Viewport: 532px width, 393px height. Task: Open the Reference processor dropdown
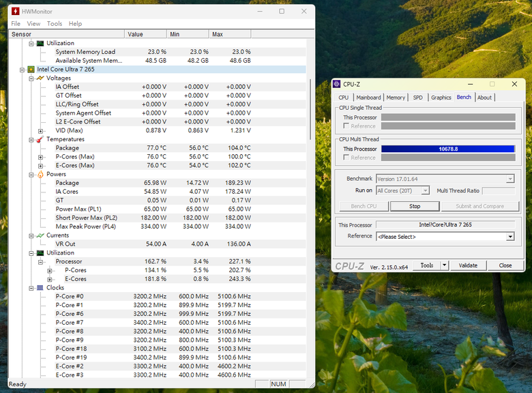(510, 237)
